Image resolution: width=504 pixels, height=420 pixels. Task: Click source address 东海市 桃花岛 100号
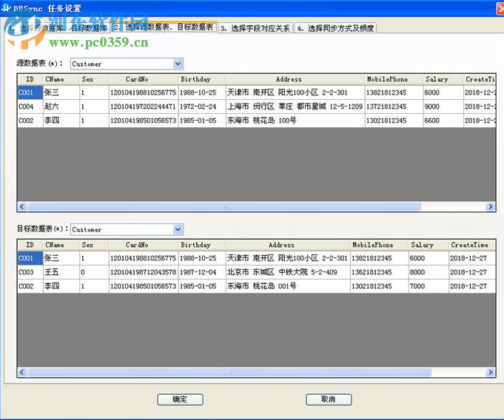[x=295, y=121]
